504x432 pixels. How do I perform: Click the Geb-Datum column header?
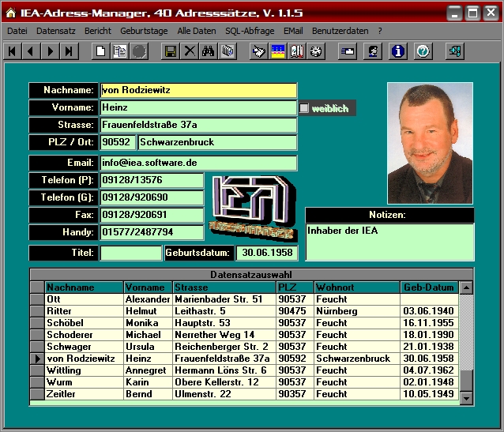pos(429,287)
